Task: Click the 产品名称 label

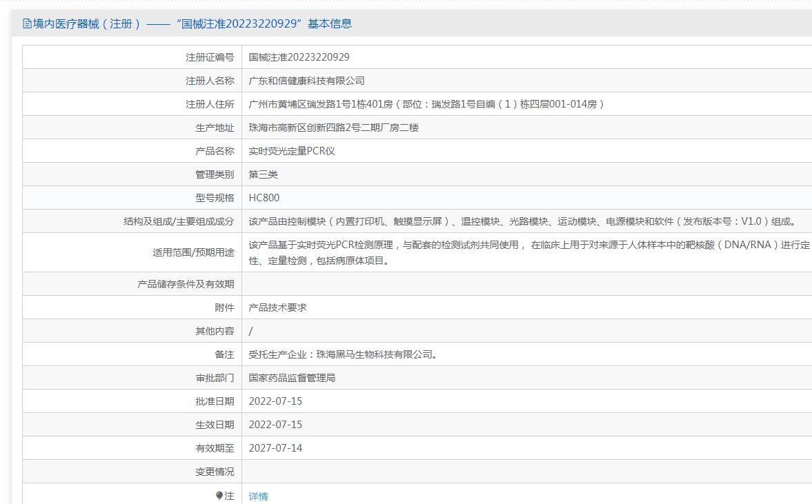Action: (215, 151)
